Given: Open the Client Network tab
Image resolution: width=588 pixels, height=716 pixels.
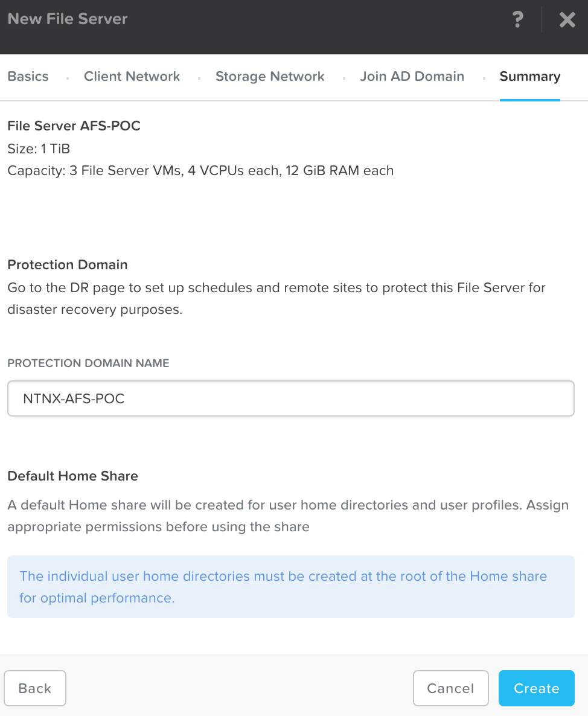Looking at the screenshot, I should [x=132, y=77].
